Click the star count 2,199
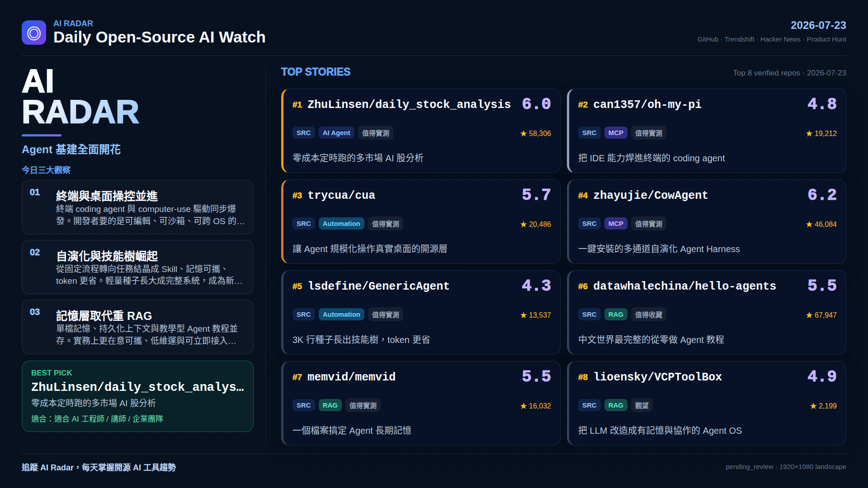This screenshot has height=488, width=868. (x=823, y=406)
